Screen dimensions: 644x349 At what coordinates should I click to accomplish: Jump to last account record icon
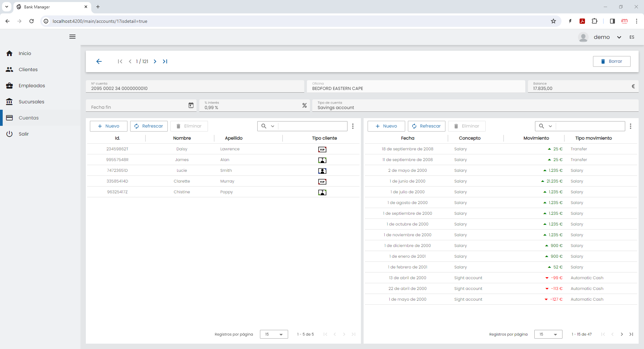pyautogui.click(x=165, y=61)
